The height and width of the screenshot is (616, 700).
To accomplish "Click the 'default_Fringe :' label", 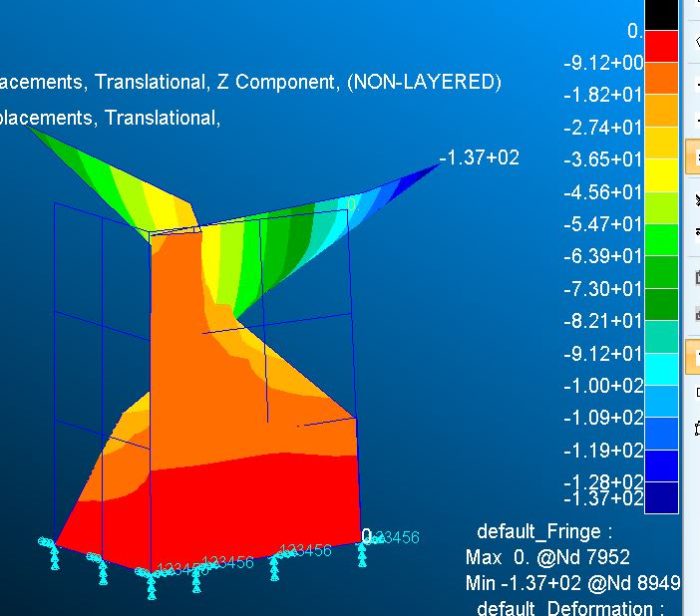I will coord(544,531).
